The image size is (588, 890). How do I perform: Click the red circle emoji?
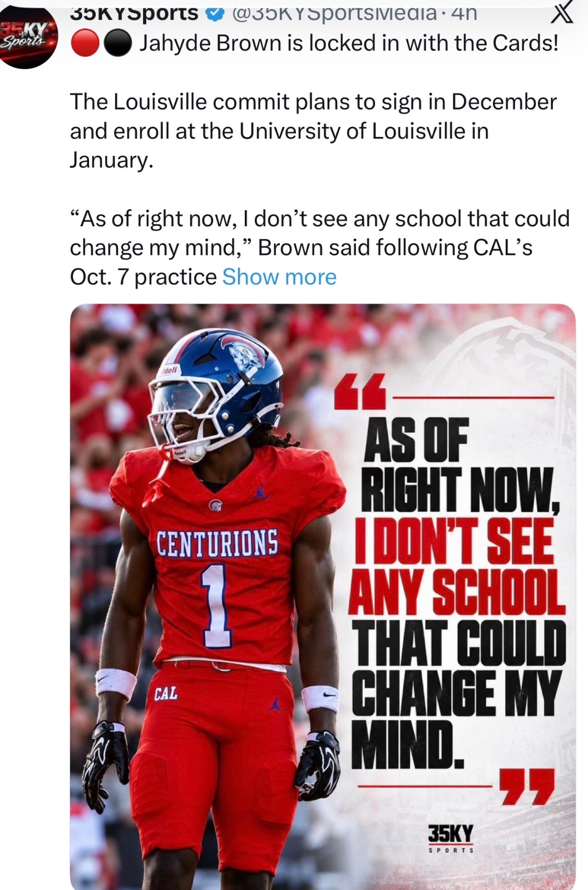pos(85,44)
